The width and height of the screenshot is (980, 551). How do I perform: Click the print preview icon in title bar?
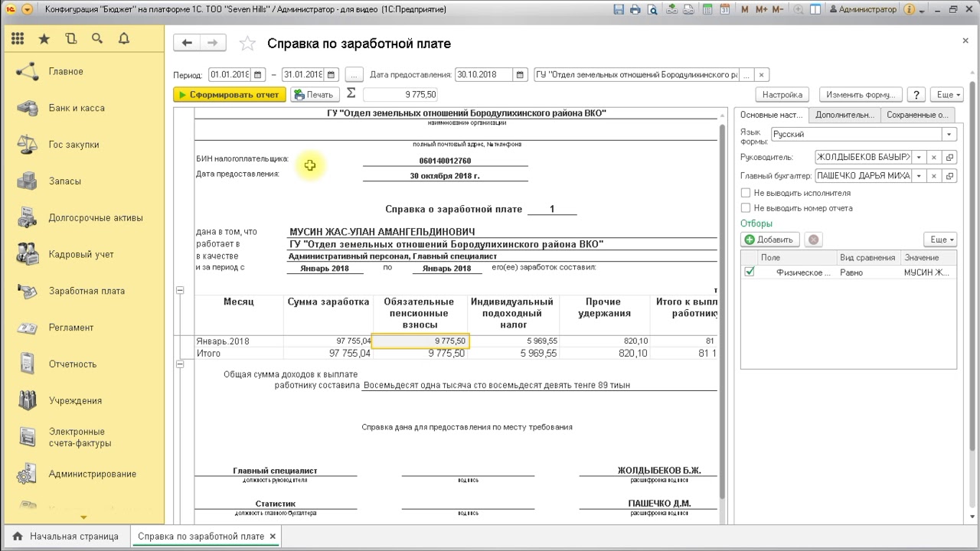coord(652,10)
